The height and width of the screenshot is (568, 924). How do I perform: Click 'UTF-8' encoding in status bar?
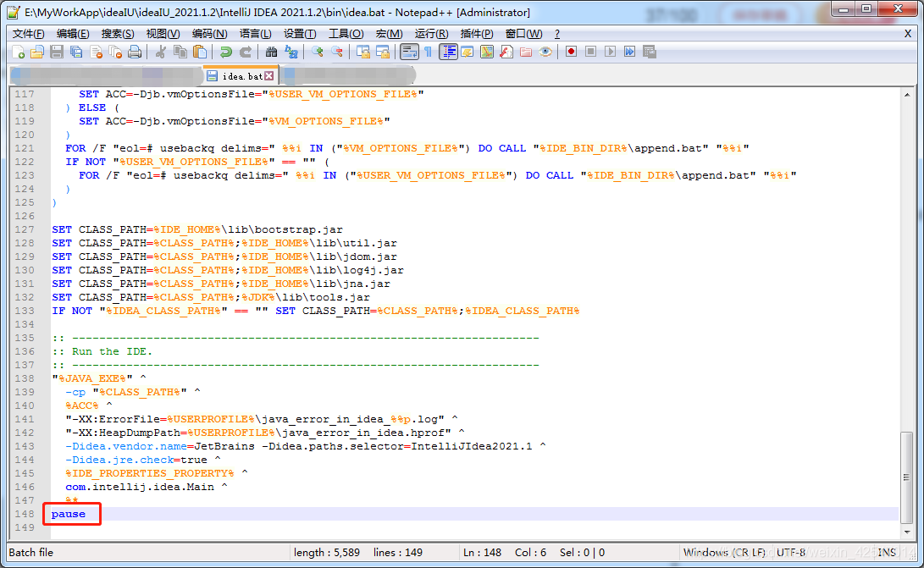click(x=791, y=552)
